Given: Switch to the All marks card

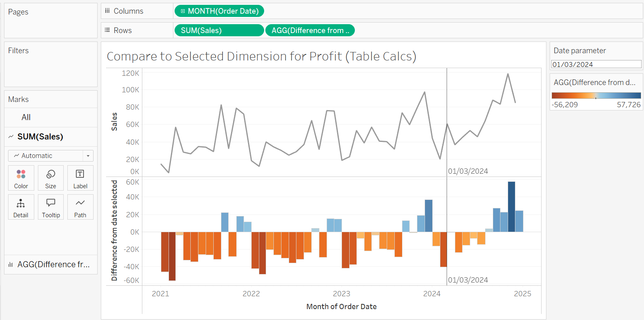Looking at the screenshot, I should pyautogui.click(x=26, y=117).
